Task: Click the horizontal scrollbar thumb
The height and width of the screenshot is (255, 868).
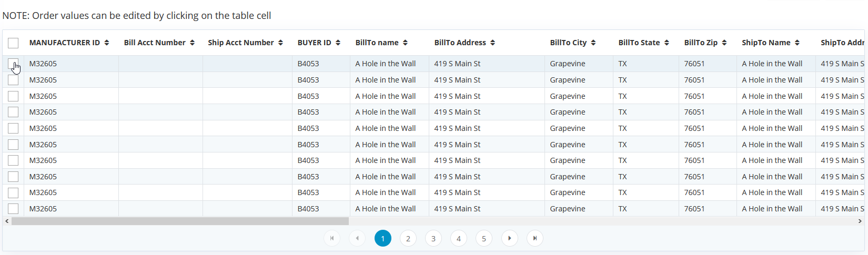Action: point(180,221)
